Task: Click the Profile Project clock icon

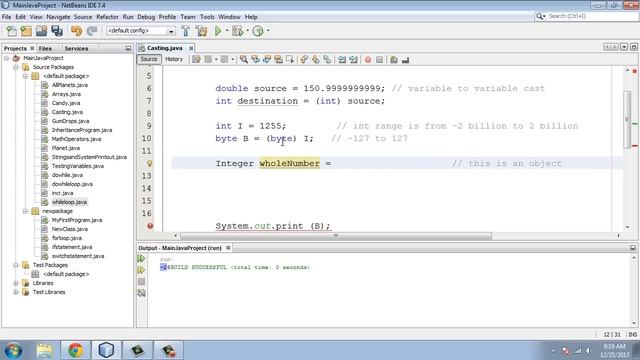Action: [x=258, y=31]
